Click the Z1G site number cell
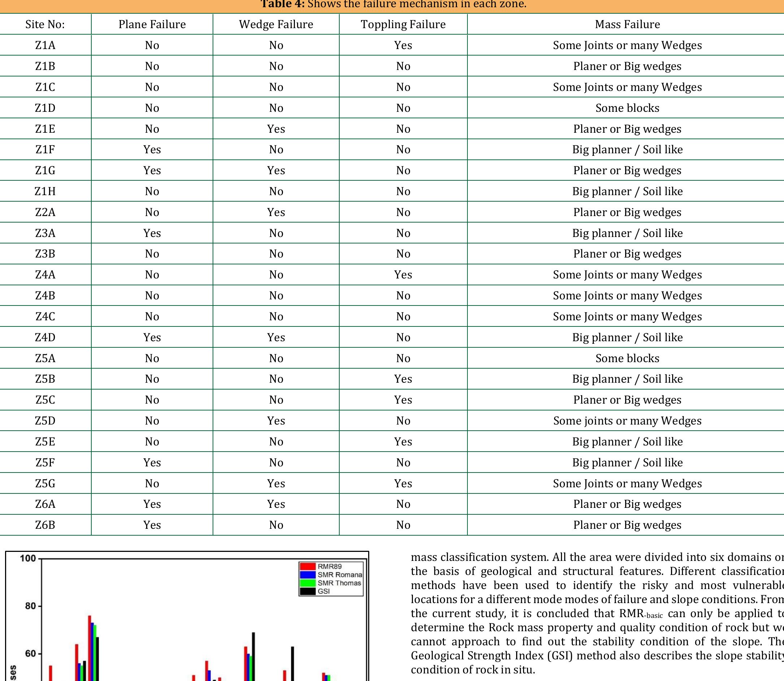Screen dimensions: 784x681 click(x=45, y=170)
